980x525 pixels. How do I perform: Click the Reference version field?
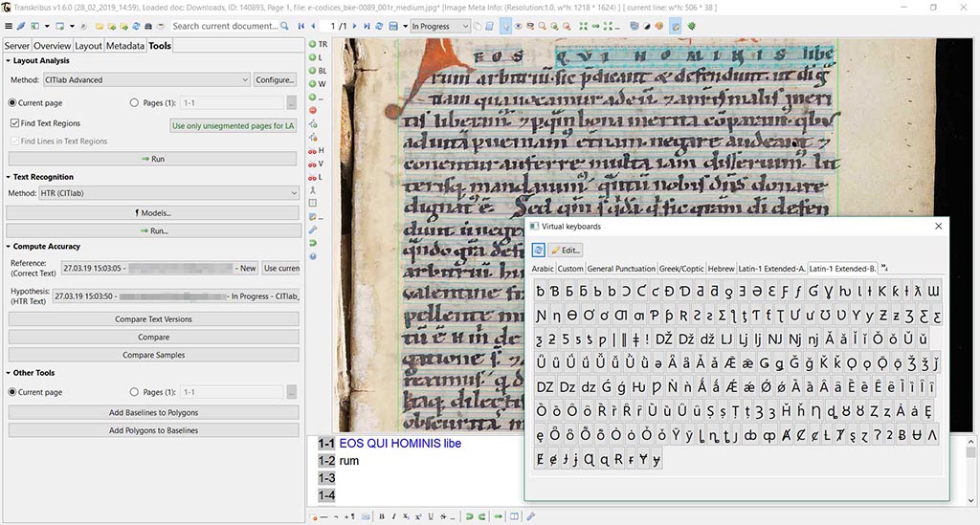(x=160, y=268)
